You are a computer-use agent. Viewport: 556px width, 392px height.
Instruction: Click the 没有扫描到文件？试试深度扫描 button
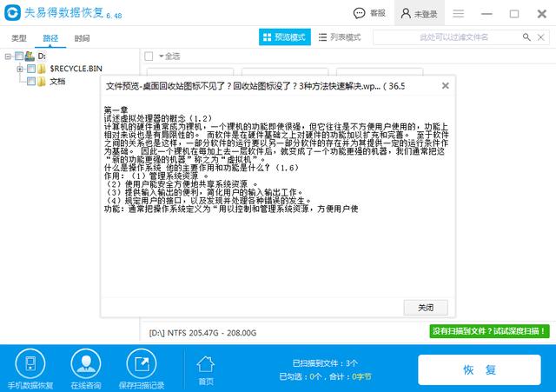(489, 331)
